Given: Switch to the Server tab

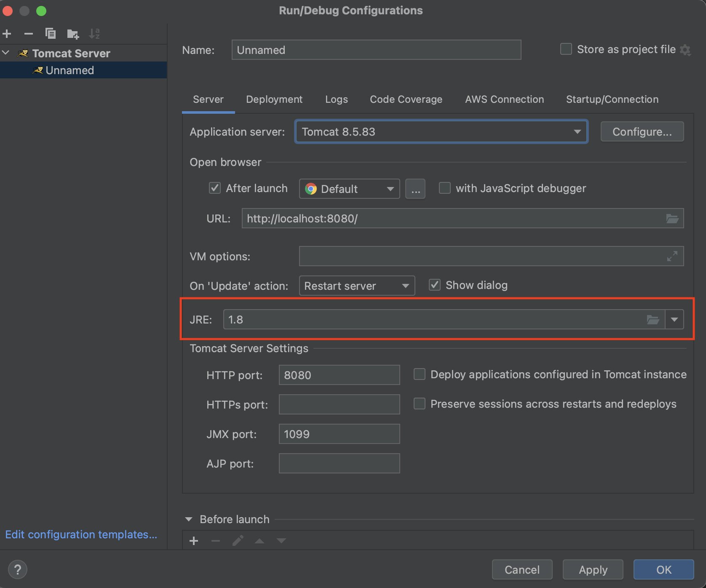Looking at the screenshot, I should click(x=208, y=99).
